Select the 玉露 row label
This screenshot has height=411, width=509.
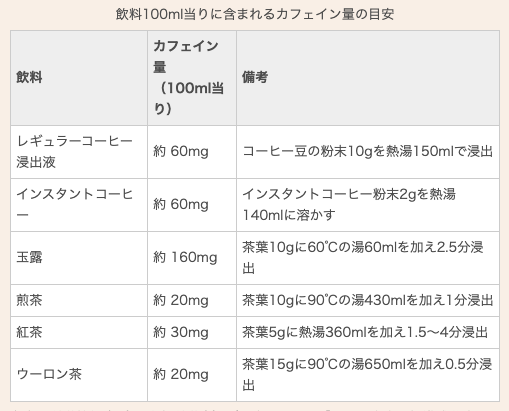point(29,257)
